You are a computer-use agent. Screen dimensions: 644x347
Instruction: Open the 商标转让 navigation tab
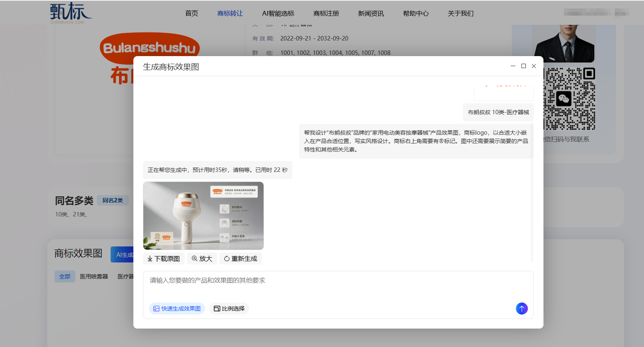pos(230,13)
